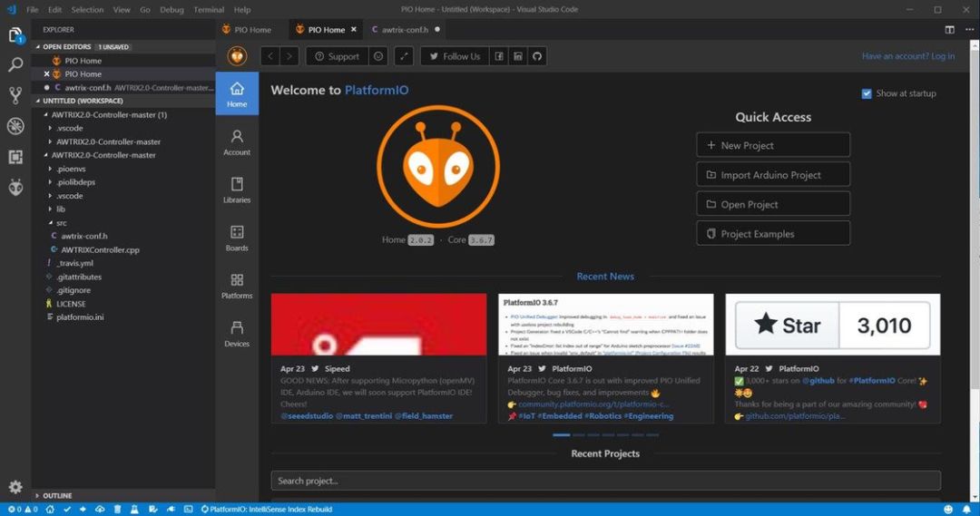
Task: Open the LinkedIn icon link
Action: coord(518,56)
